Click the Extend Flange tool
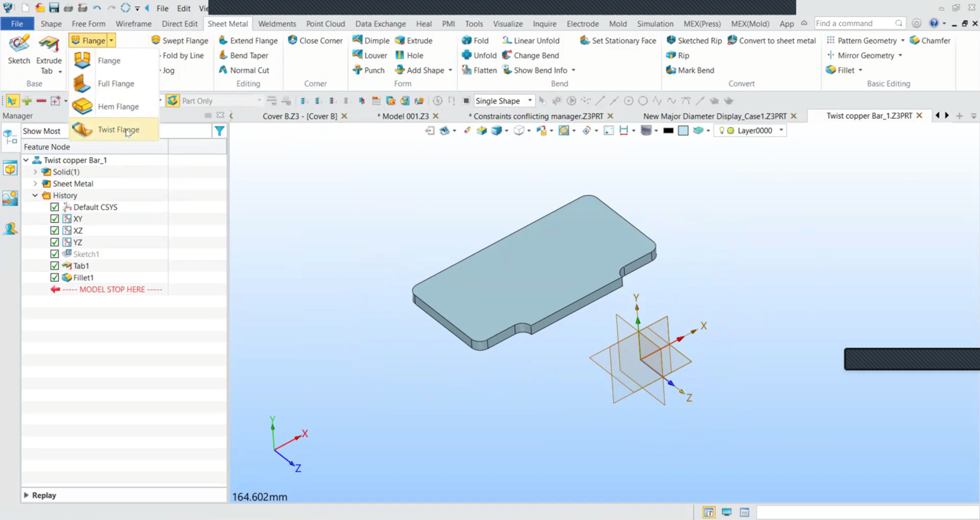The image size is (980, 520). click(247, 41)
